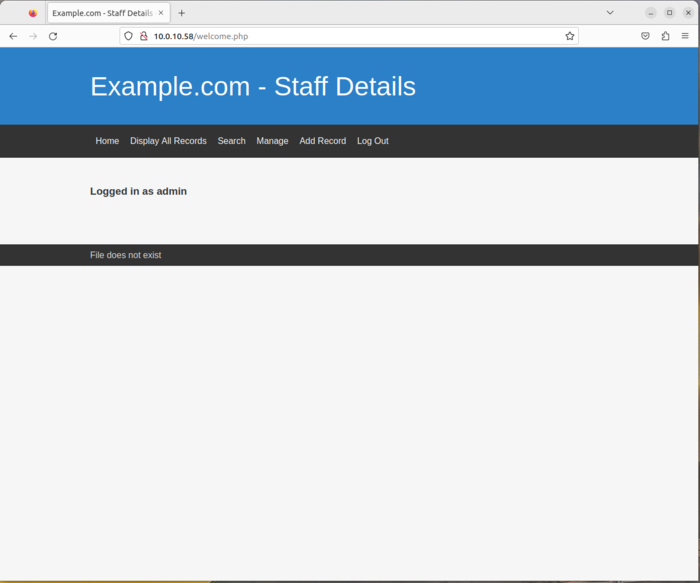Click the tracking protection shield icon
The image size is (700, 583).
pos(128,36)
